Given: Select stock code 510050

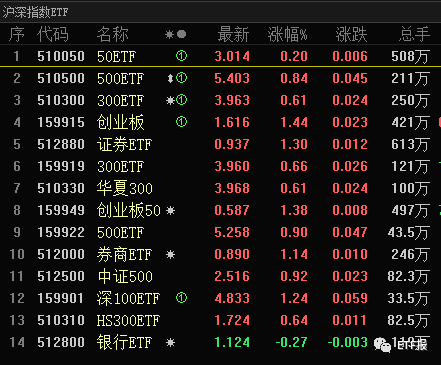Looking at the screenshot, I should coord(61,56).
